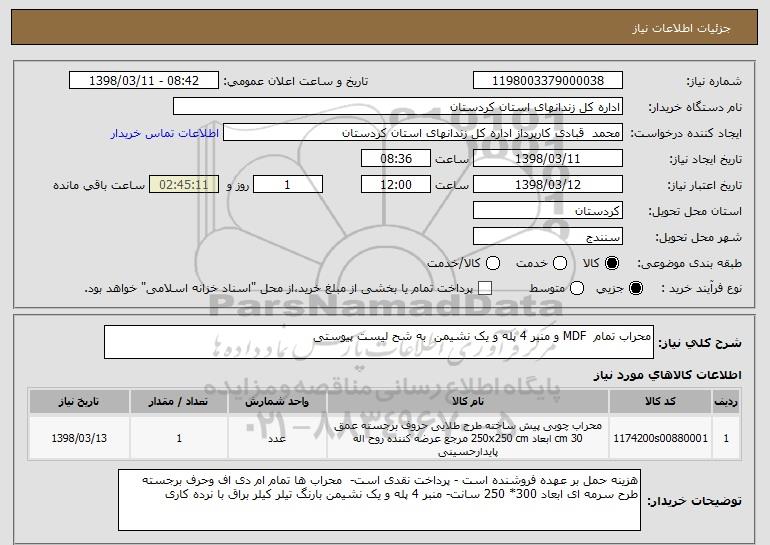Select the متوسط purchase type radio
Screen dimensions: 770x545
577,288
